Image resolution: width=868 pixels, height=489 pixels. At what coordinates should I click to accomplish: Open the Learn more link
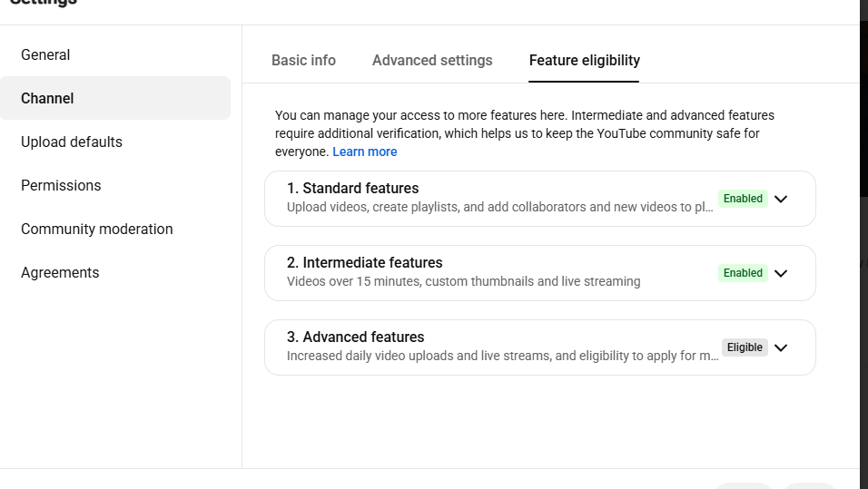click(x=365, y=152)
